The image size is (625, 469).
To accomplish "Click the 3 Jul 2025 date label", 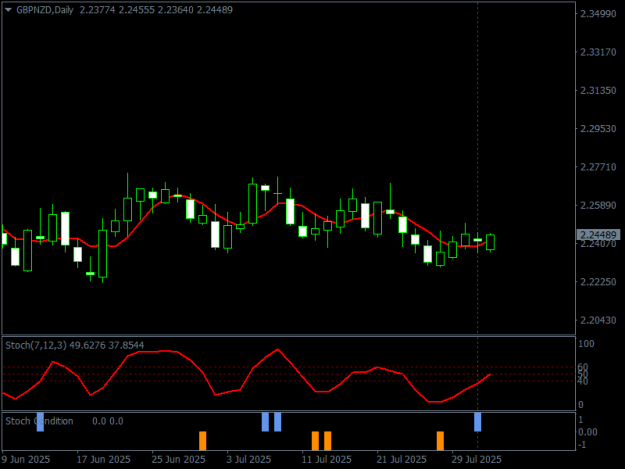I will 249,459.
